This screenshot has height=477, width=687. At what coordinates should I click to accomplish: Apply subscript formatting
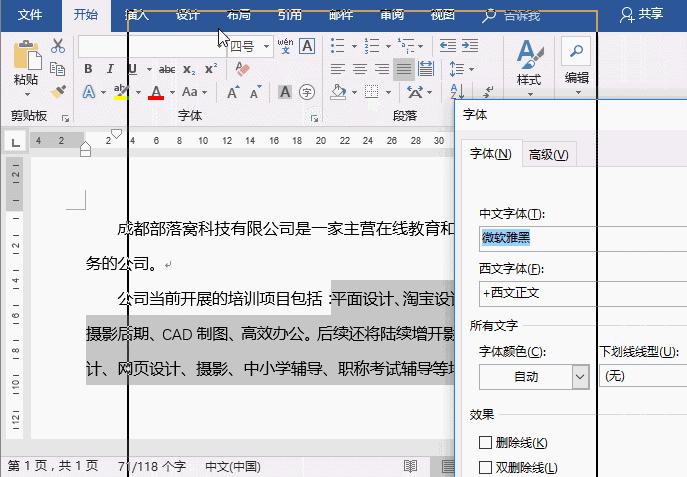[x=189, y=70]
